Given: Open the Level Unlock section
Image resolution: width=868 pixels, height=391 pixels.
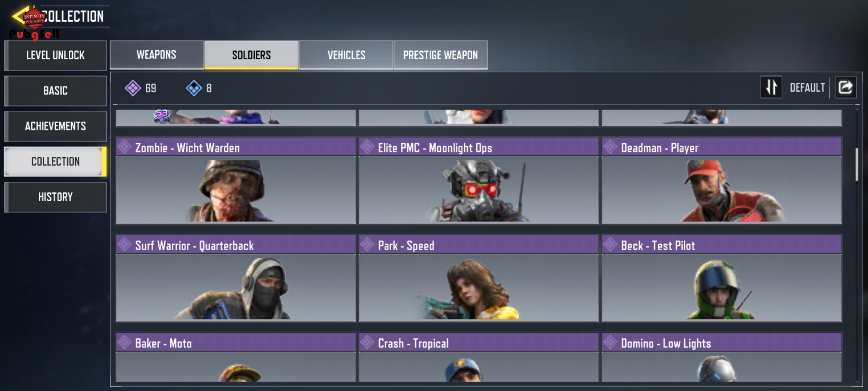Looking at the screenshot, I should [x=55, y=55].
